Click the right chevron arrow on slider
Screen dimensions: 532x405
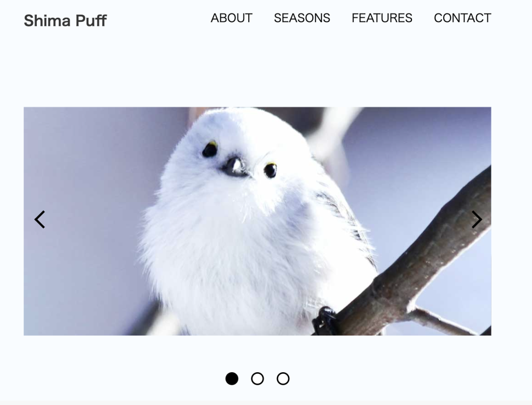point(477,219)
